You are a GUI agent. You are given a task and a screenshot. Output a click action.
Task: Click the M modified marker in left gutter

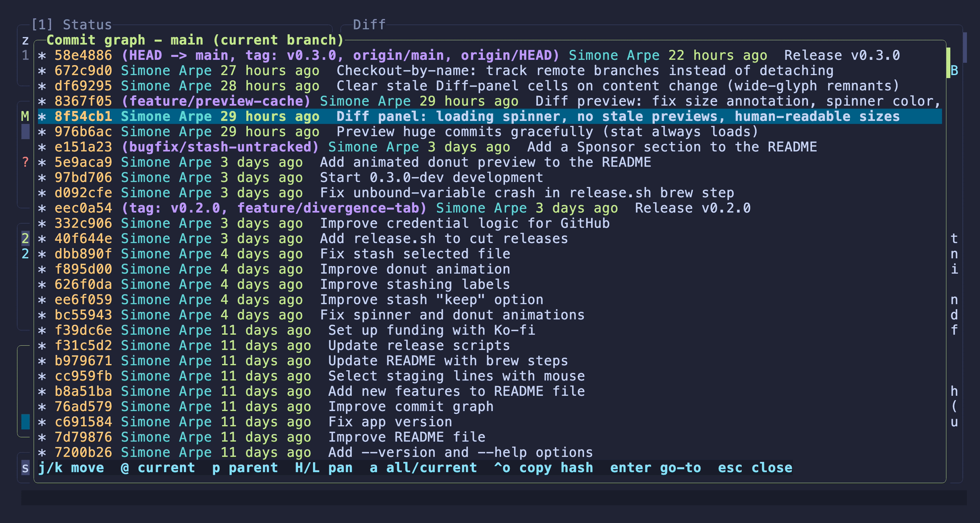[25, 116]
